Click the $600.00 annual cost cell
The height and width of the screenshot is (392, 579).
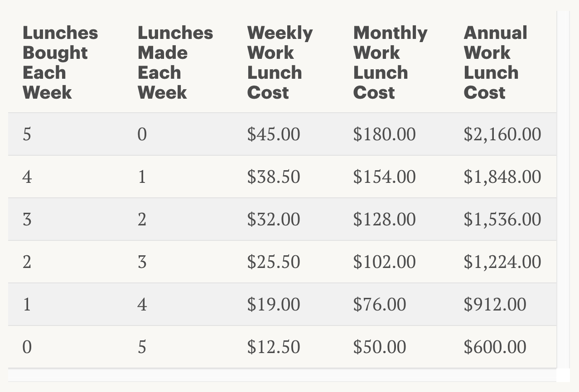tap(495, 347)
